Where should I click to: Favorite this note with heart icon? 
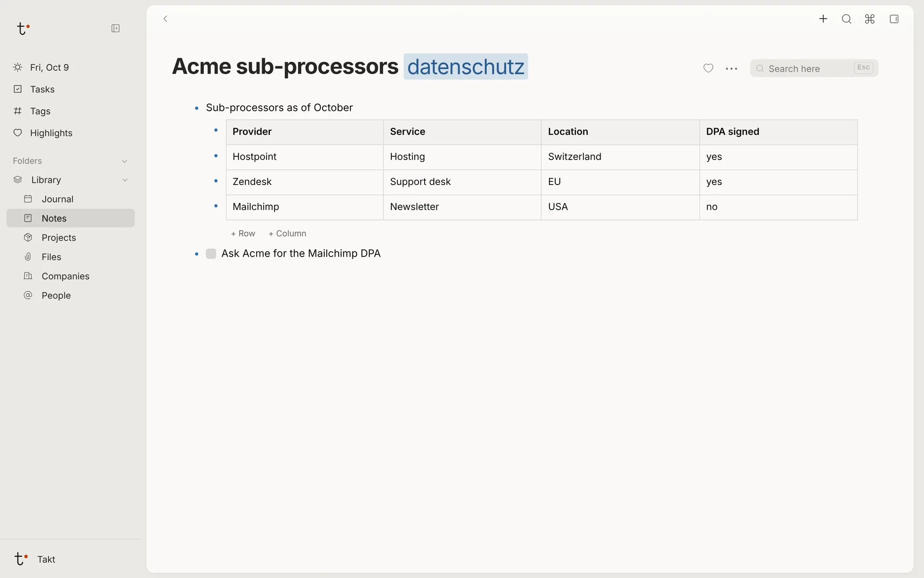click(x=708, y=68)
